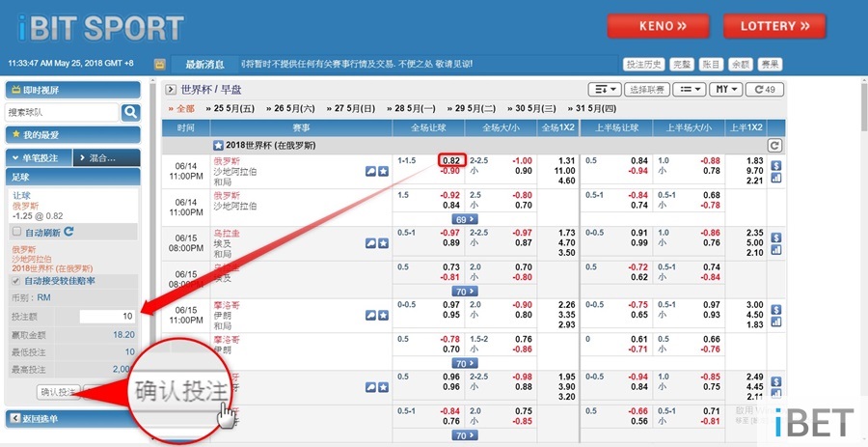Open statistics chart icon for the 乌拉圭 match
The image size is (868, 447).
pos(776,250)
